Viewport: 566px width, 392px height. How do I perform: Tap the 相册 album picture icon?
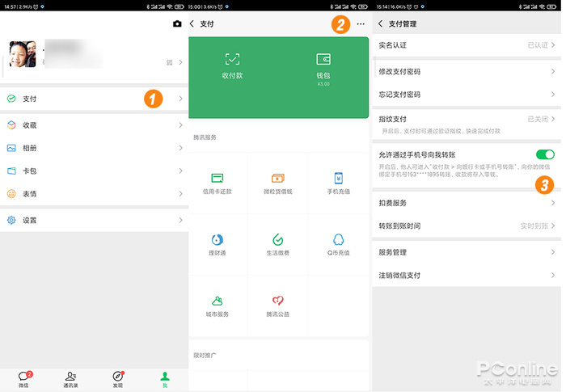[11, 148]
